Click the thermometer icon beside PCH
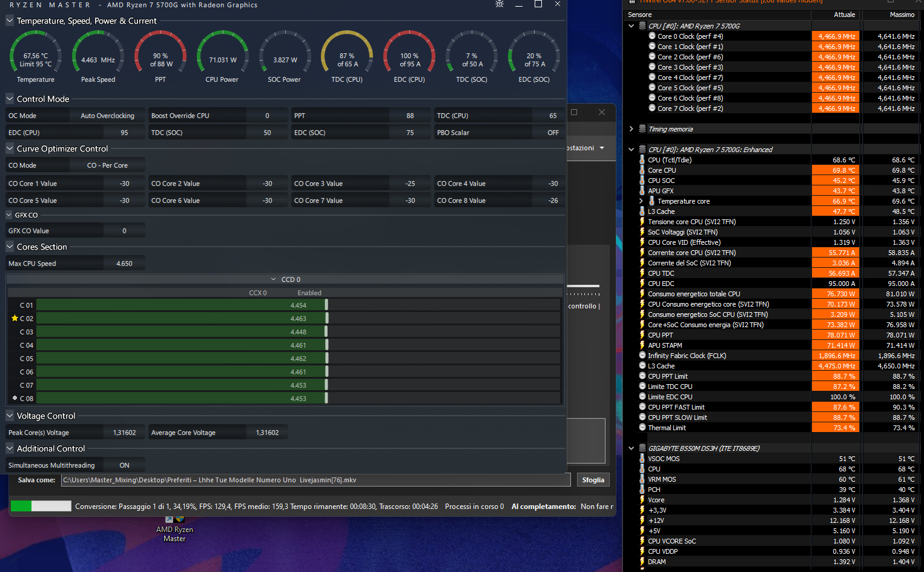Image resolution: width=924 pixels, height=572 pixels. coord(642,490)
